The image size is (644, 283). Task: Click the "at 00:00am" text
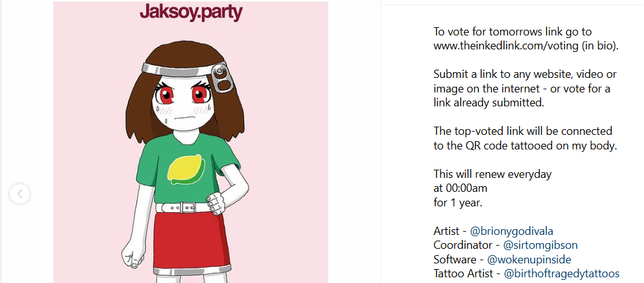460,188
